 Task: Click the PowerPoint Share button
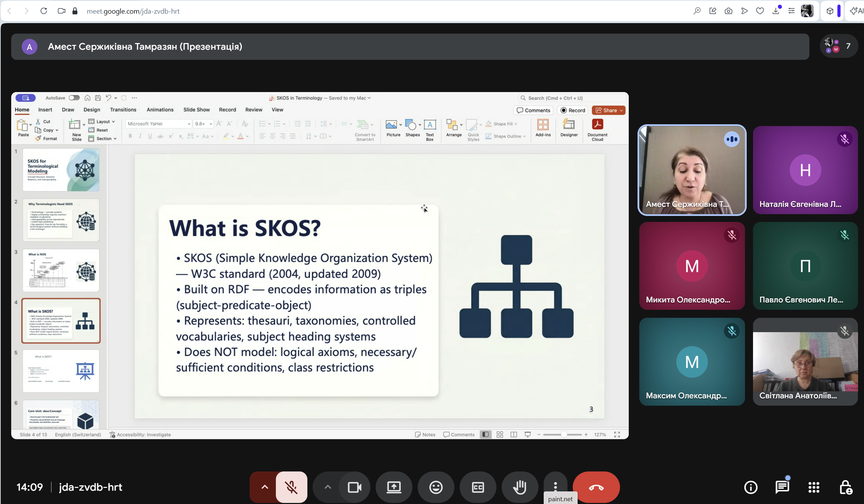(x=608, y=110)
